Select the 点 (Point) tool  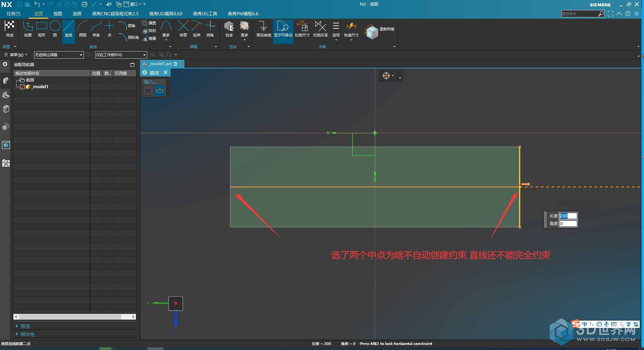[109, 29]
